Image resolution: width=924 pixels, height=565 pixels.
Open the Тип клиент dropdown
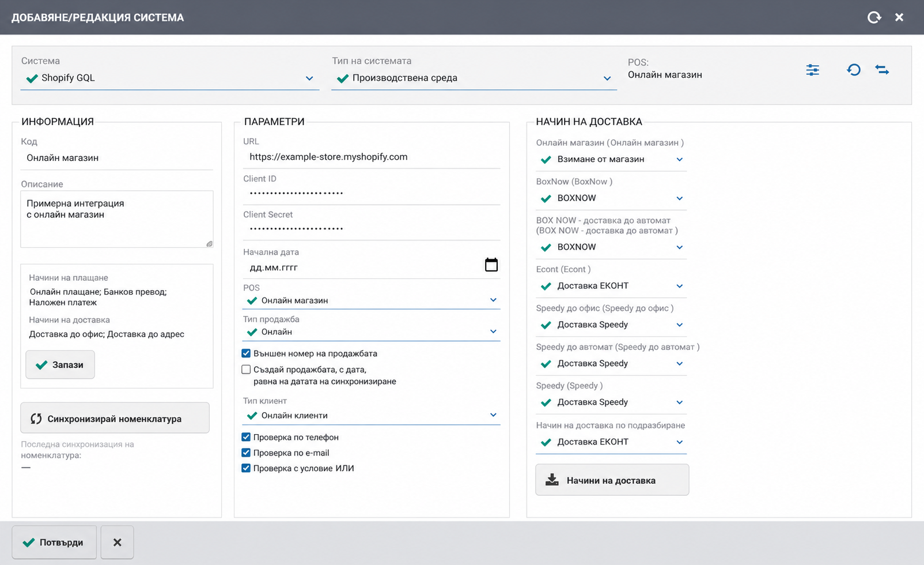372,416
